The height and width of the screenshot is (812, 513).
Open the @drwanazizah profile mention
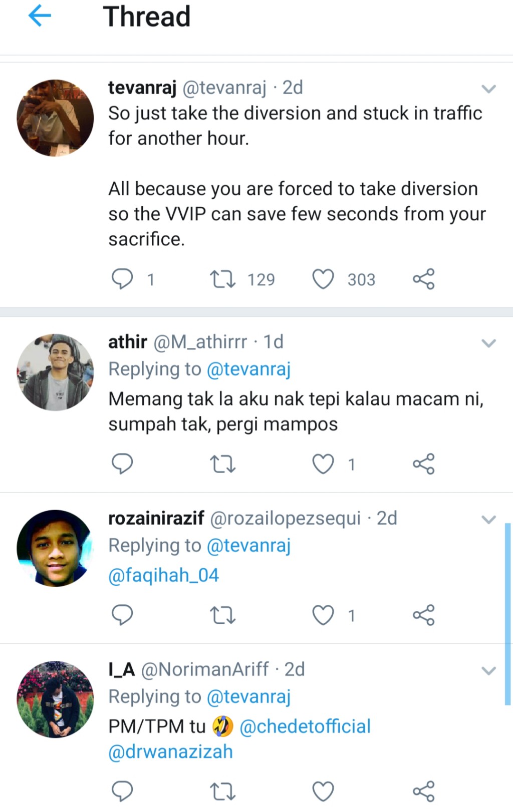click(x=171, y=751)
